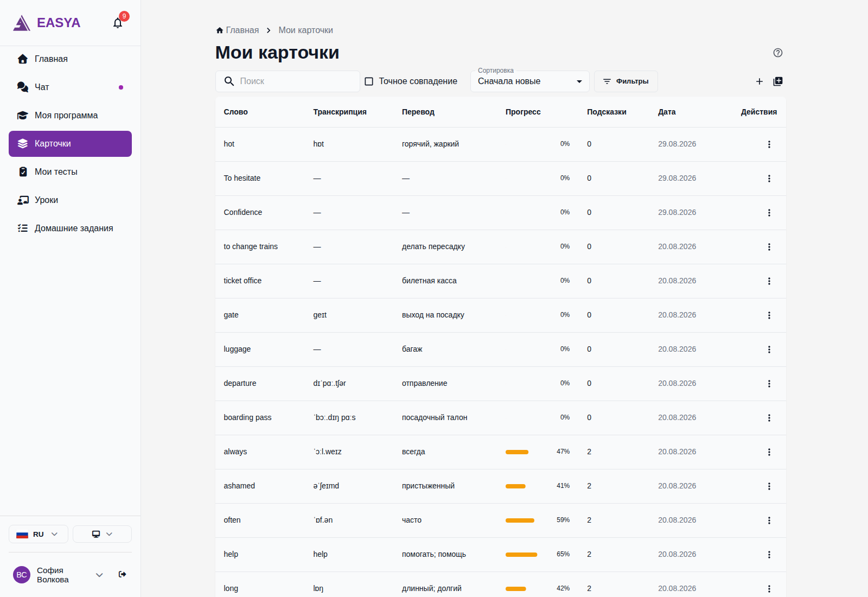The width and height of the screenshot is (868, 597).
Task: Click the word ashamed
Action: click(239, 486)
